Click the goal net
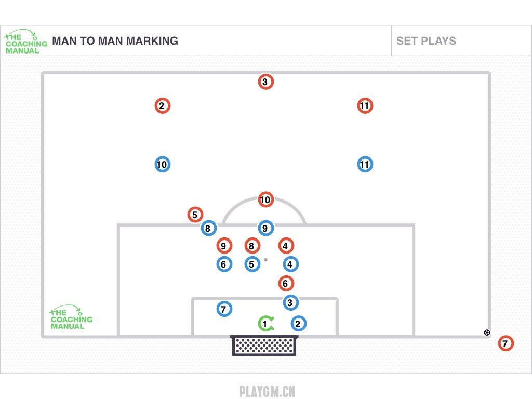This screenshot has height=399, width=532. pyautogui.click(x=264, y=345)
